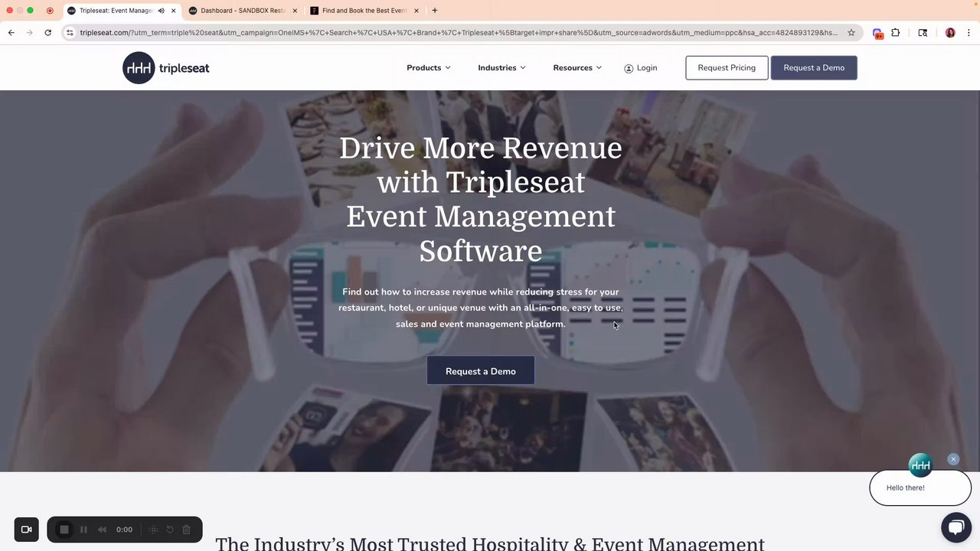Open the Extensions puzzle icon
Image resolution: width=980 pixels, height=551 pixels.
(x=896, y=33)
